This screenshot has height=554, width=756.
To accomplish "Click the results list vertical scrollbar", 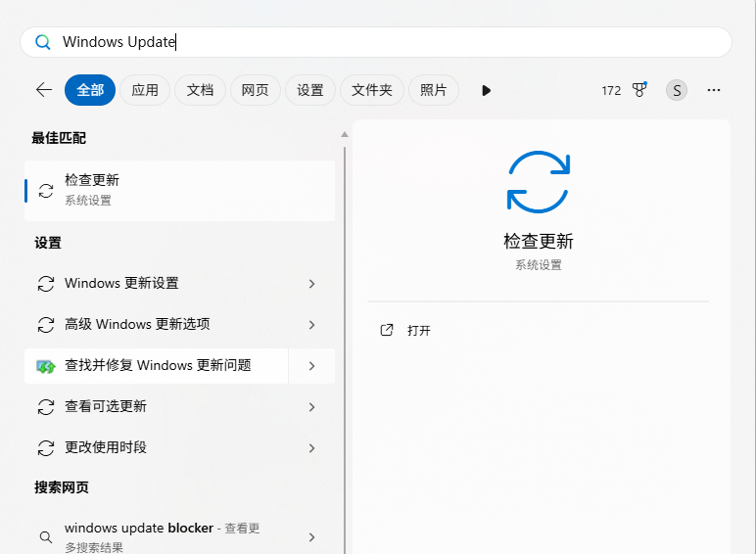I will click(345, 350).
